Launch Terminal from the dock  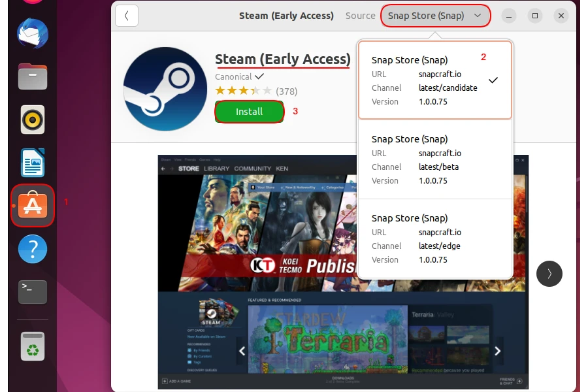(x=32, y=291)
